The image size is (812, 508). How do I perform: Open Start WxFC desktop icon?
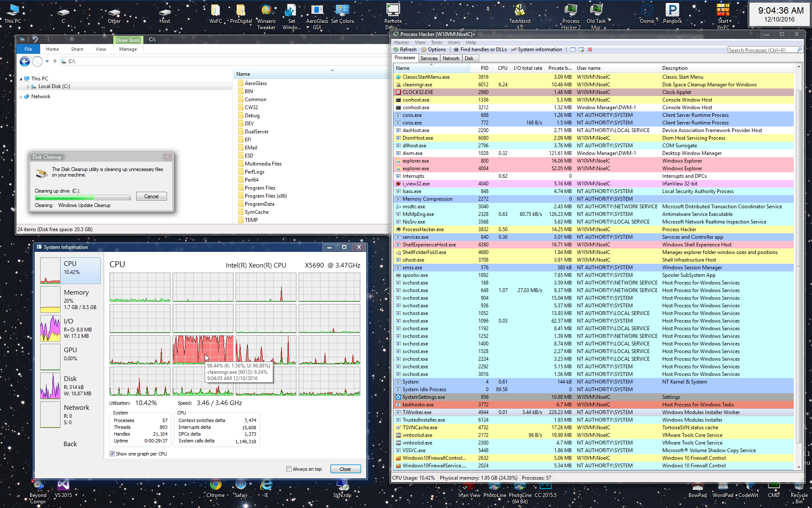click(723, 17)
